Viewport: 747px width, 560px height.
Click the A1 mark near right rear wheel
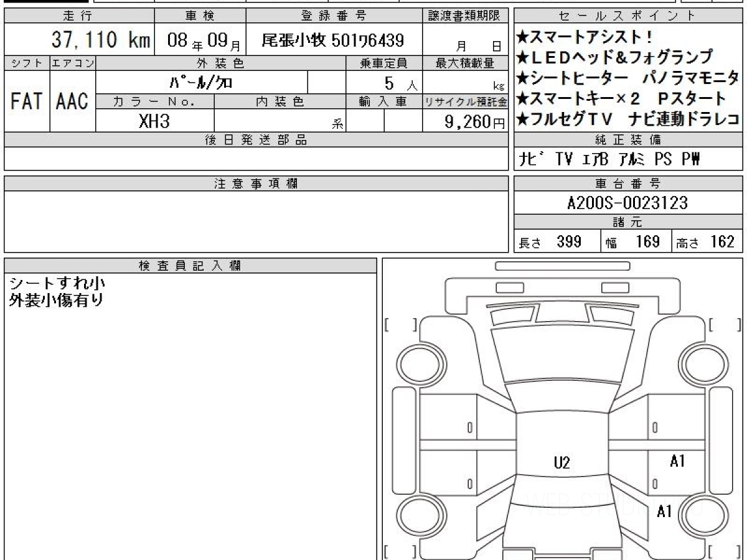coord(665,511)
